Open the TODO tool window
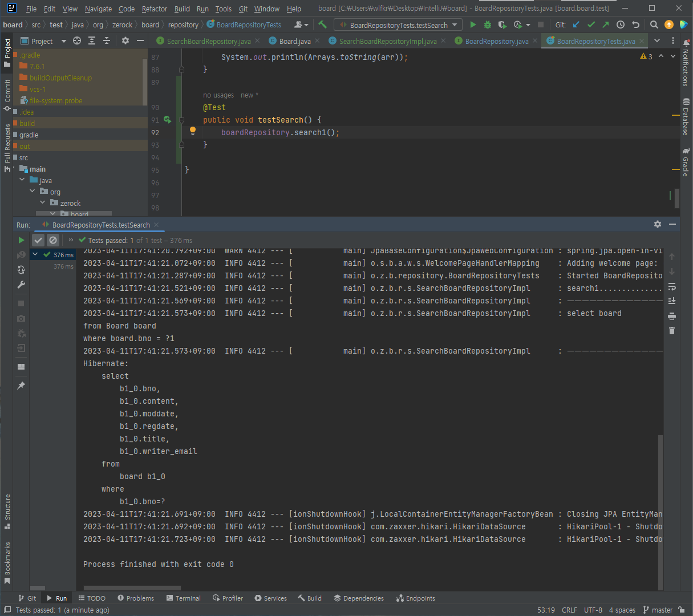The image size is (693, 616). (92, 598)
